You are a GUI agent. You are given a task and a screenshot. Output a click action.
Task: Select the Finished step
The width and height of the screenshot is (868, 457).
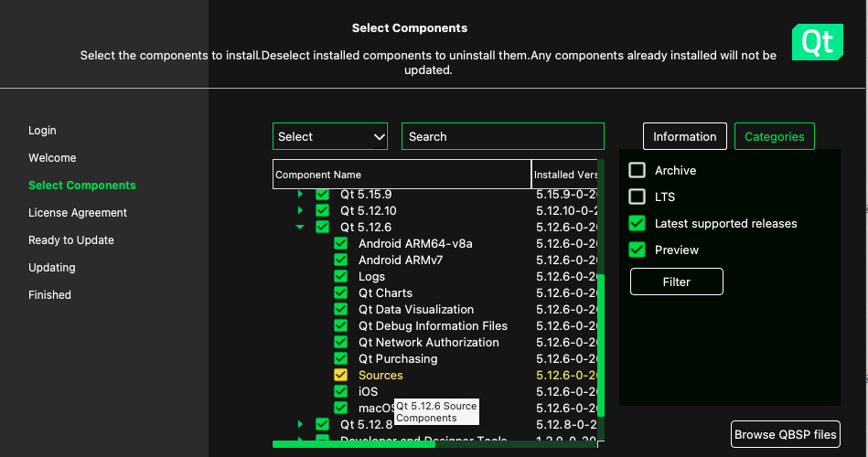click(49, 295)
